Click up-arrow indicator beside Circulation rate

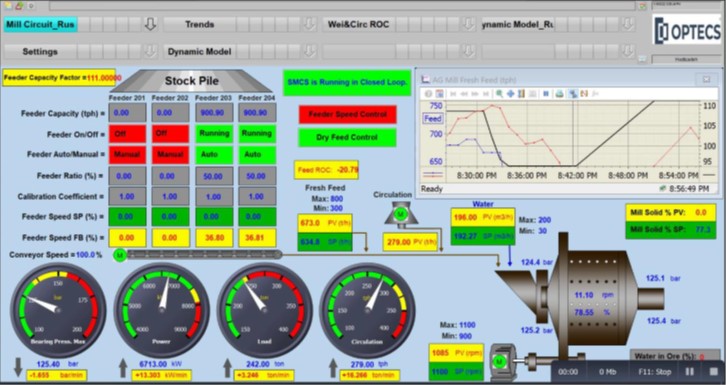click(x=333, y=368)
